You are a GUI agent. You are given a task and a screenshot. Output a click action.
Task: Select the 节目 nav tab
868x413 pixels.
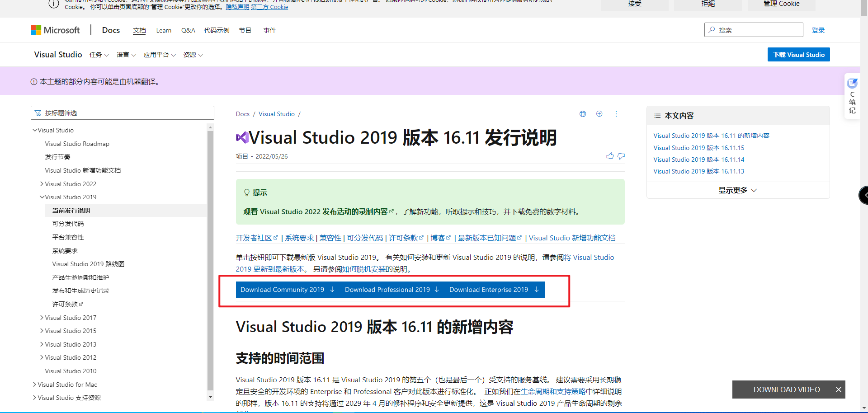(245, 30)
